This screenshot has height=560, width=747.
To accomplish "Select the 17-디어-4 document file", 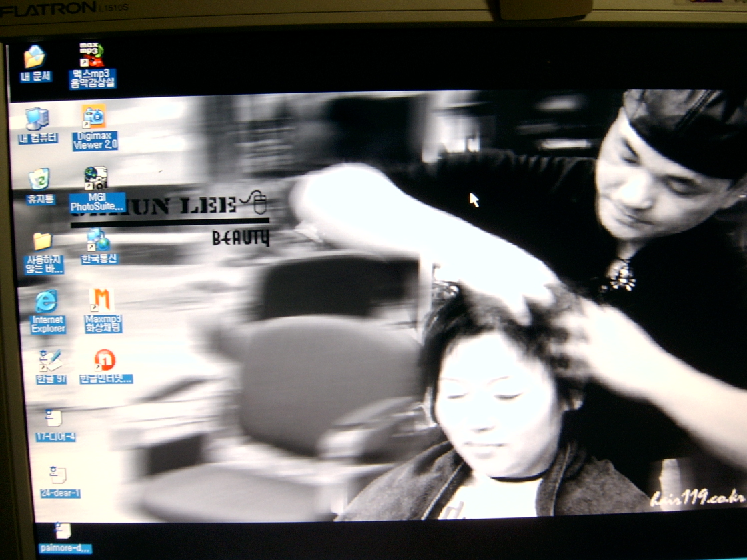I will click(54, 419).
